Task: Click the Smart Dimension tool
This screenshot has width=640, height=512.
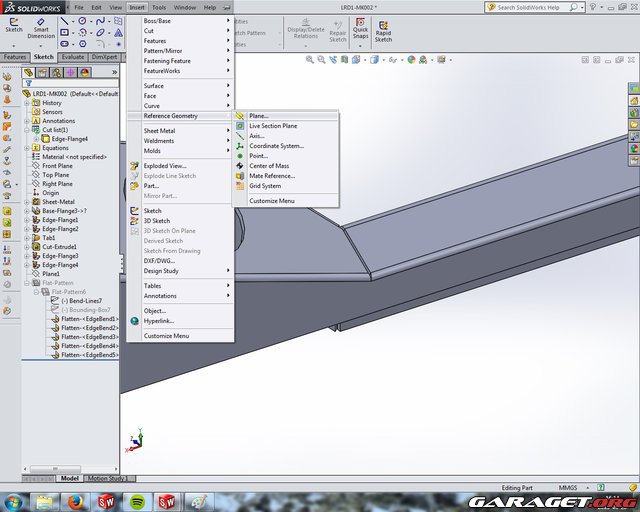Action: click(41, 25)
